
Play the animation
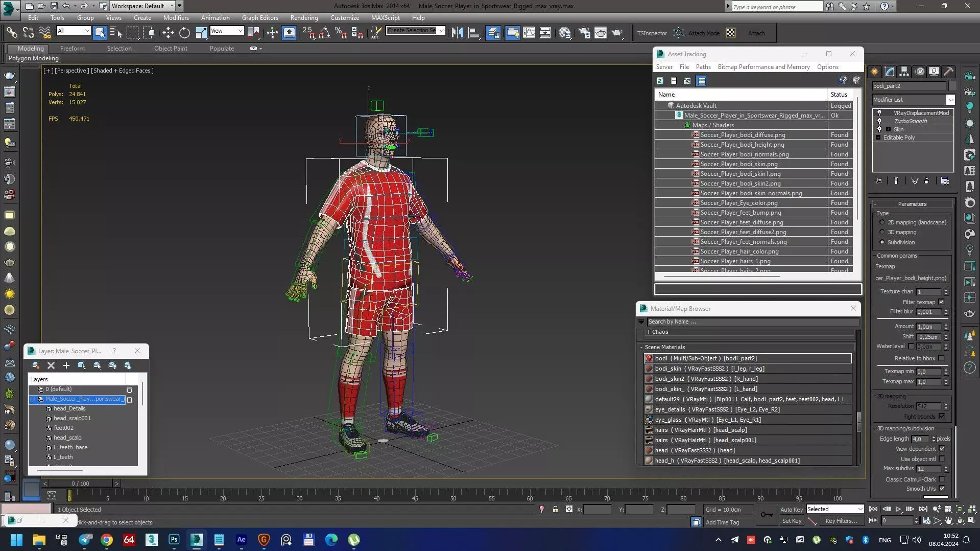tap(898, 509)
